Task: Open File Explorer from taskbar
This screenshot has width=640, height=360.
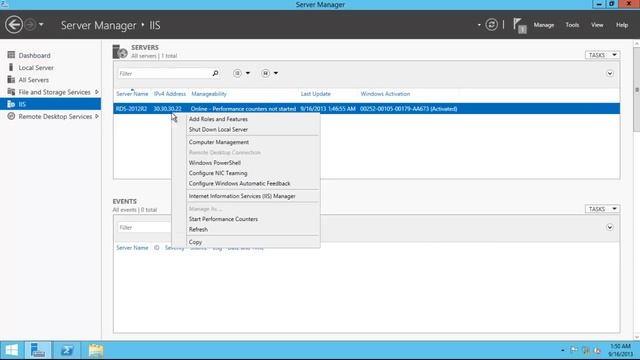Action: click(96, 351)
